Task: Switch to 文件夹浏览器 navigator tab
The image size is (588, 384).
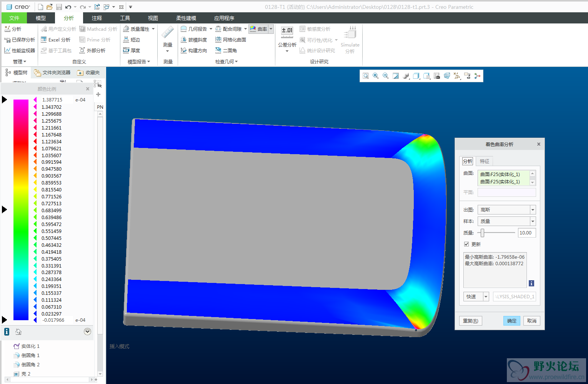Action: point(52,72)
